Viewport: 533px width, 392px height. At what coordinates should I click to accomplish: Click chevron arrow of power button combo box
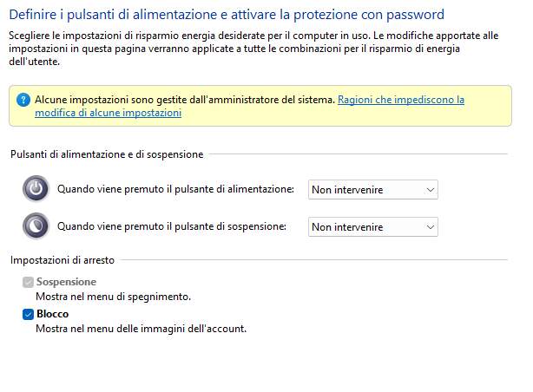click(x=431, y=190)
